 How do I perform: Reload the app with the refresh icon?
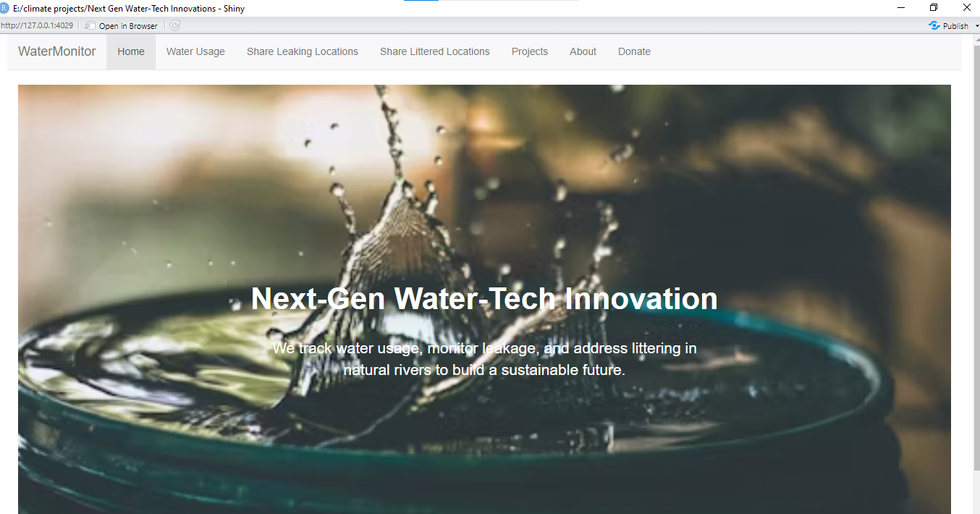tap(174, 25)
